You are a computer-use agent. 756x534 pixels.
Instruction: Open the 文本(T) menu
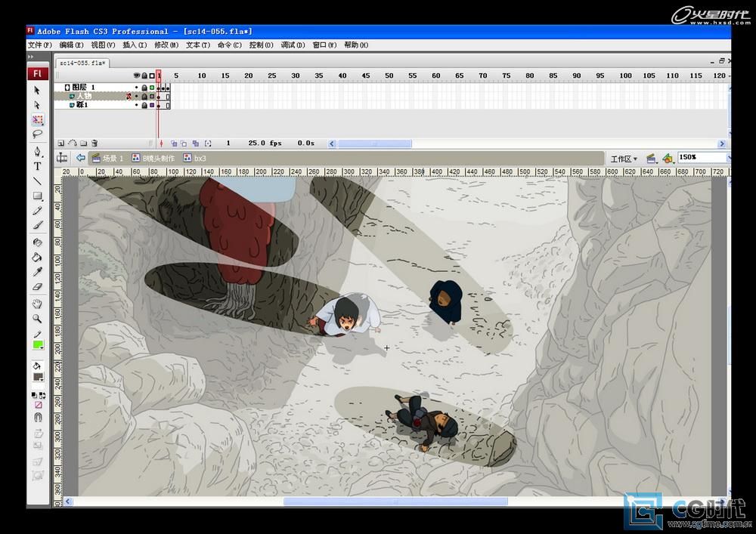197,45
